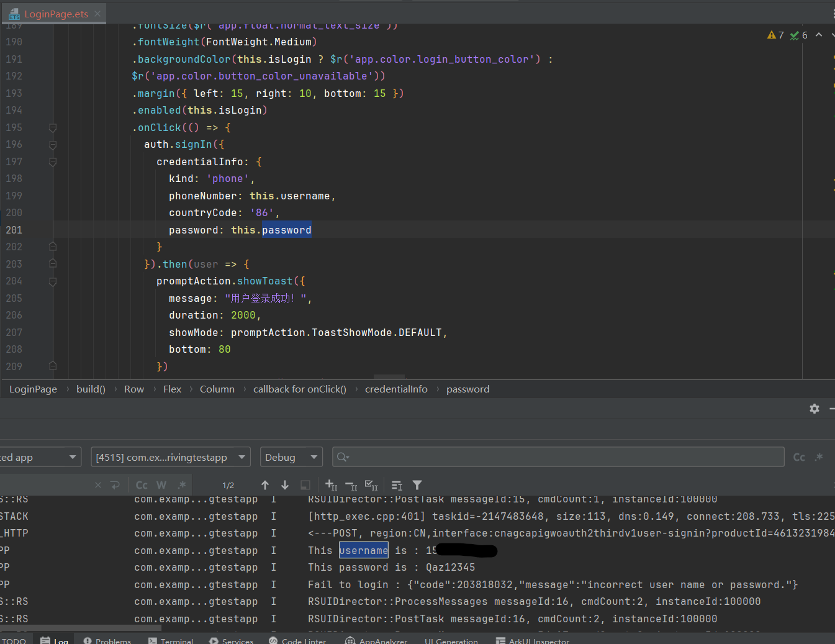Close the LoginPage.ets editor tab
The image size is (835, 644).
click(97, 14)
